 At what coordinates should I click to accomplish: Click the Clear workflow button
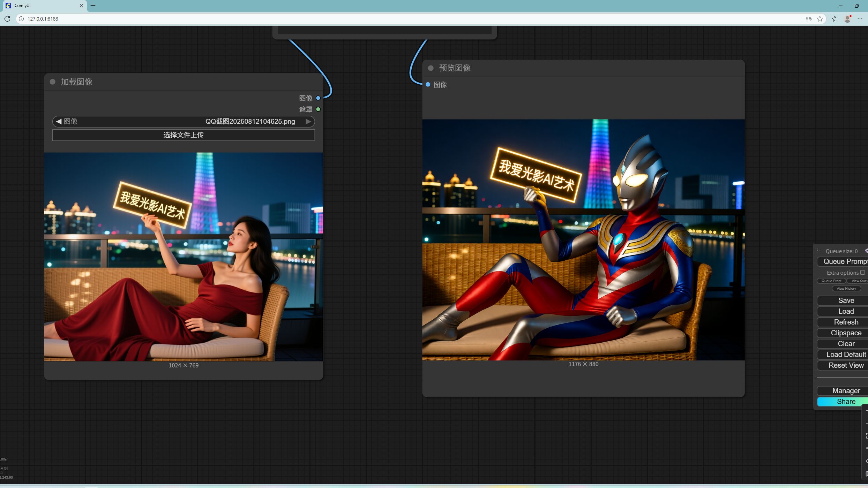[843, 344]
